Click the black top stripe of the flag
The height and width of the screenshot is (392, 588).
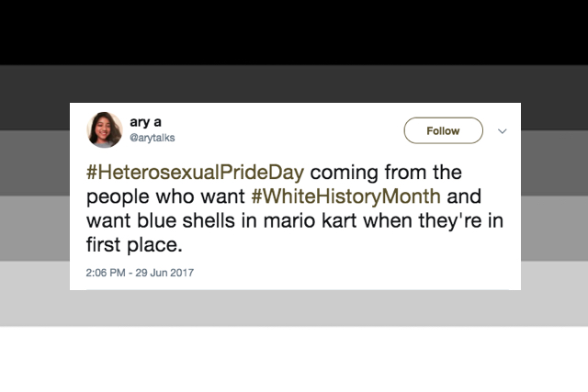(x=294, y=32)
